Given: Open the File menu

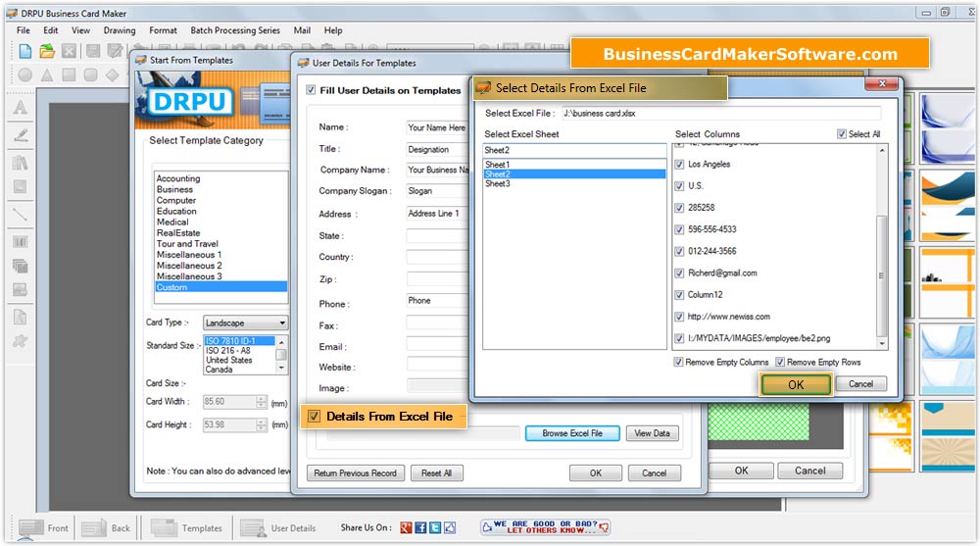Looking at the screenshot, I should click(24, 30).
